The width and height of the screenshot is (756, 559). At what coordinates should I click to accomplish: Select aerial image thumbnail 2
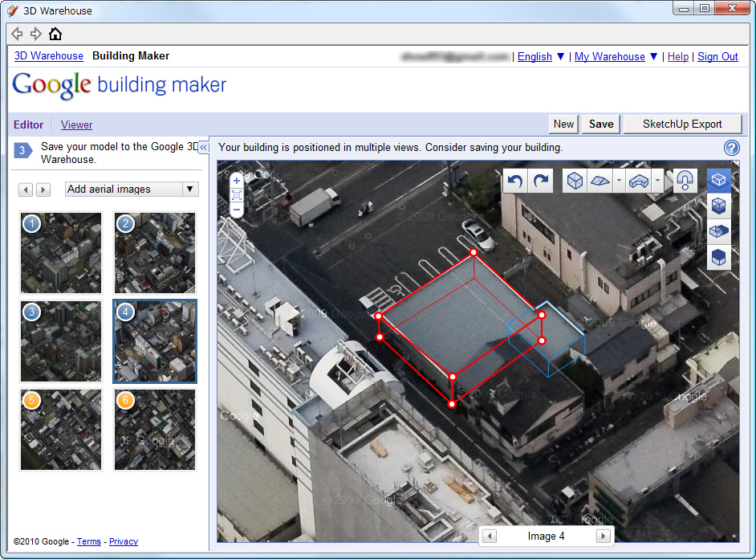155,253
